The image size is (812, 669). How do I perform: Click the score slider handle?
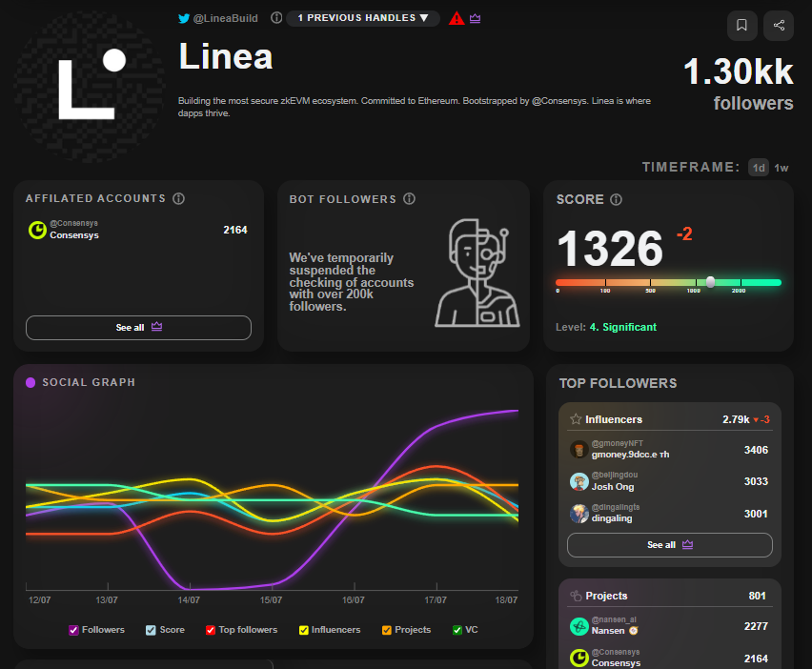pyautogui.click(x=711, y=282)
